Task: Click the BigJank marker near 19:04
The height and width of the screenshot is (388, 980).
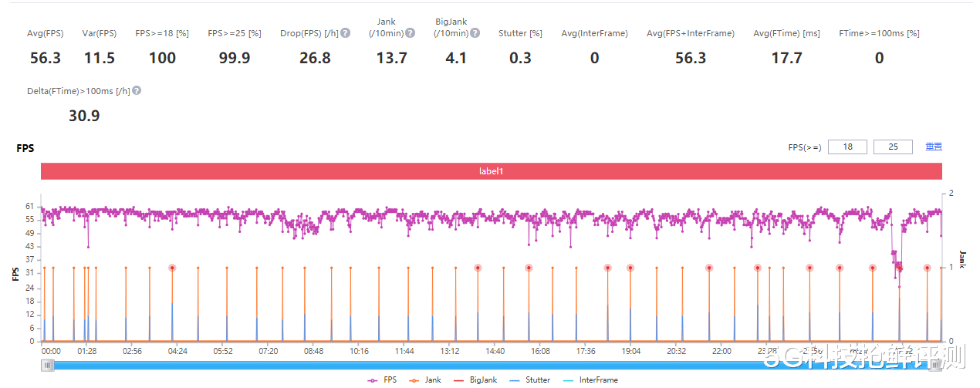Action: [630, 268]
